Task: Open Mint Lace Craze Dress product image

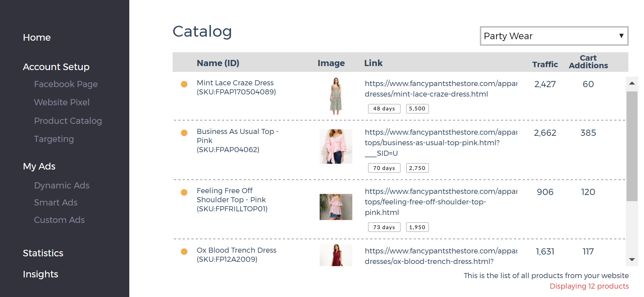Action: point(336,96)
